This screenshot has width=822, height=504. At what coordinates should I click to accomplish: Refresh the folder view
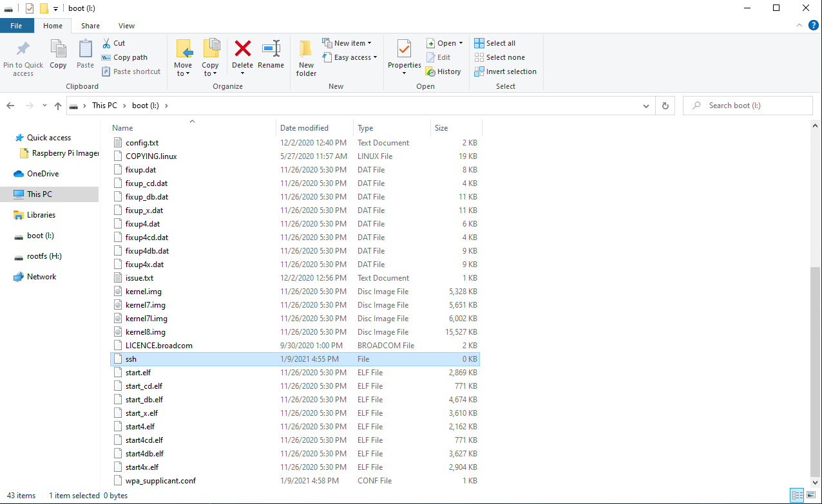665,105
